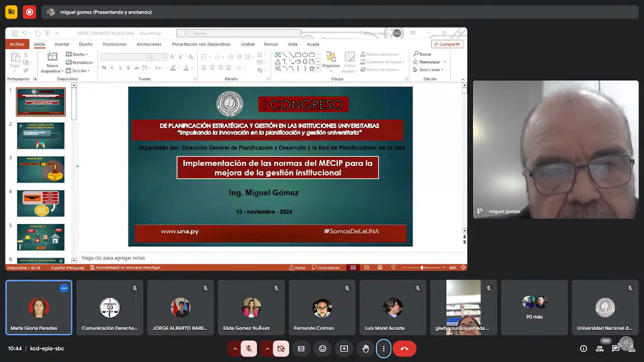The height and width of the screenshot is (362, 644).
Task: Select the '90 más' participants tile
Action: [x=534, y=307]
